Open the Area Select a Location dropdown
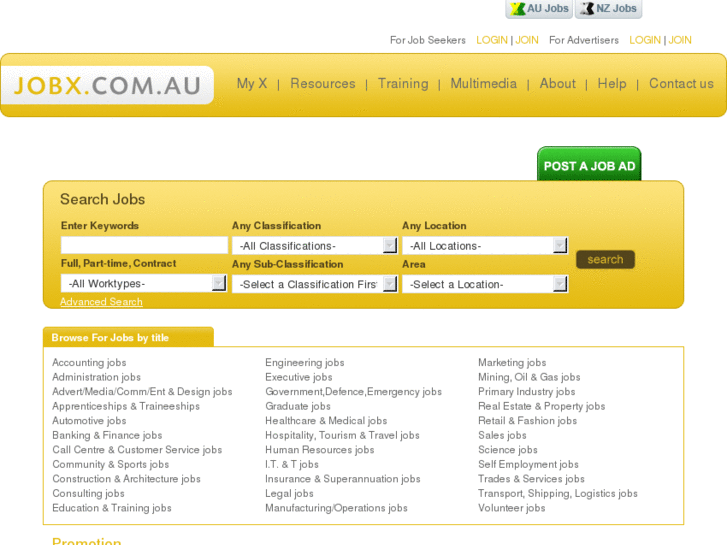 pyautogui.click(x=485, y=284)
